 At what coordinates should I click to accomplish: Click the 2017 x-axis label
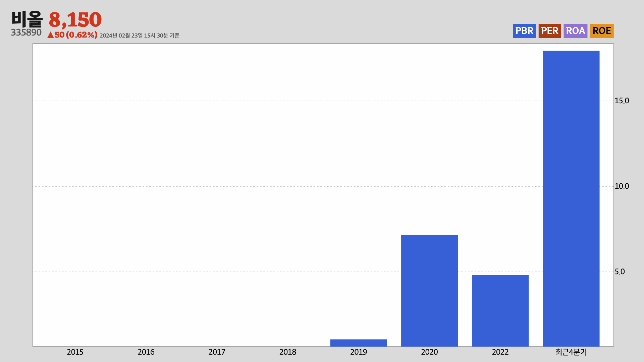tap(217, 352)
